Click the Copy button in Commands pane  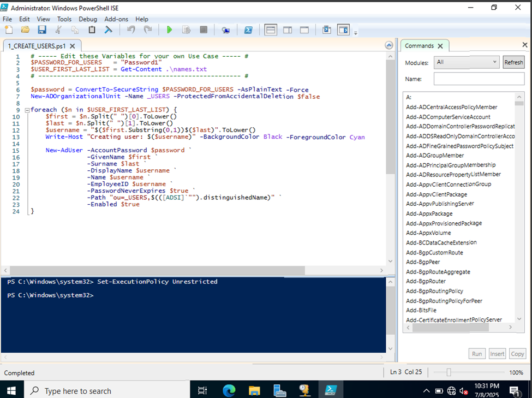pos(517,354)
